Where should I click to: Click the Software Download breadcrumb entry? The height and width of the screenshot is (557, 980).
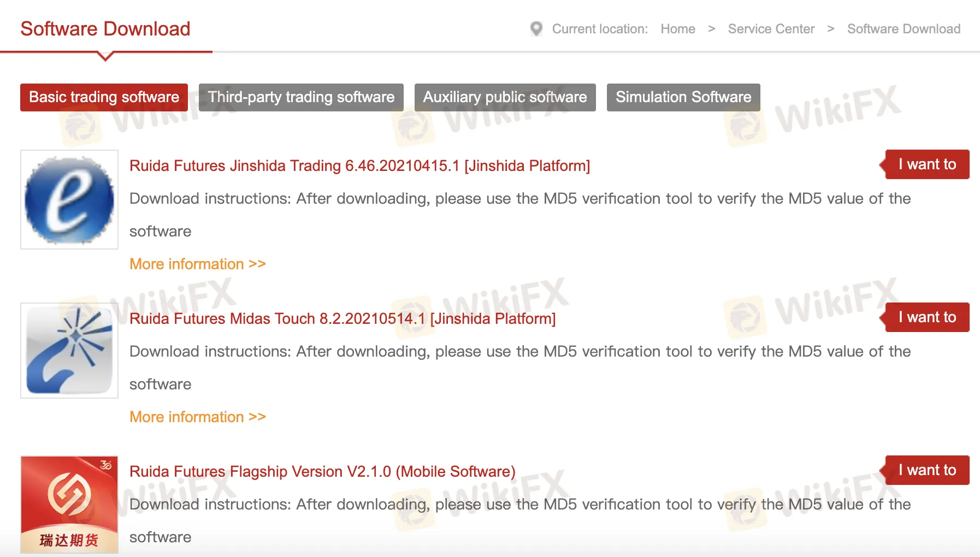[x=904, y=29]
